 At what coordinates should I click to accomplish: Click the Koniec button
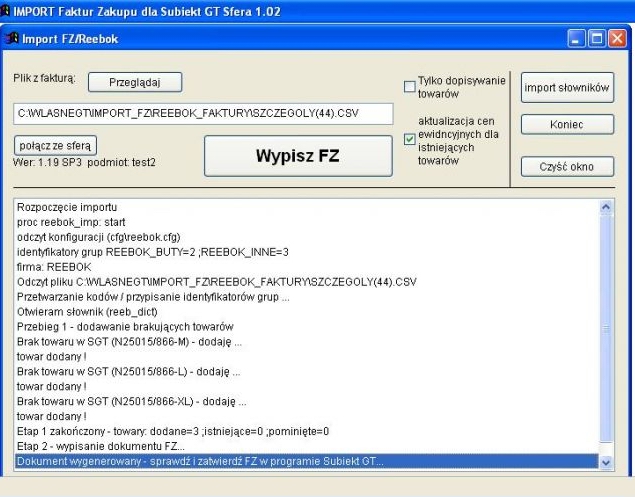click(x=567, y=124)
